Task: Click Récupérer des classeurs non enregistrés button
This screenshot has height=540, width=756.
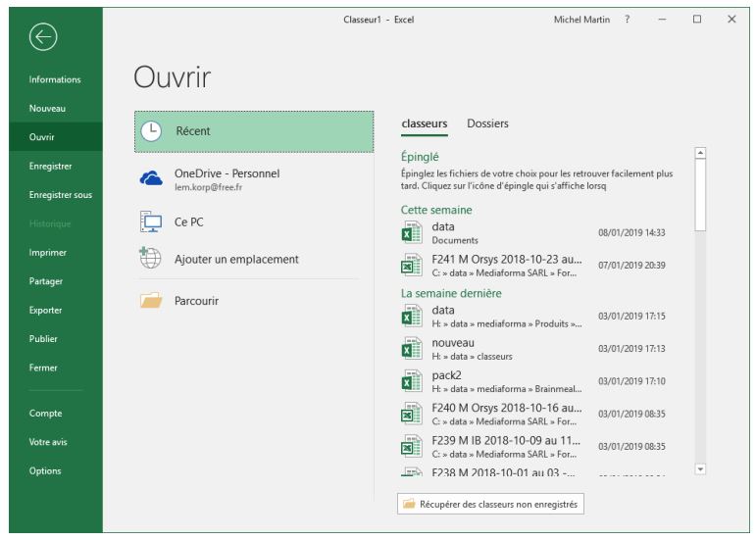Action: (492, 504)
